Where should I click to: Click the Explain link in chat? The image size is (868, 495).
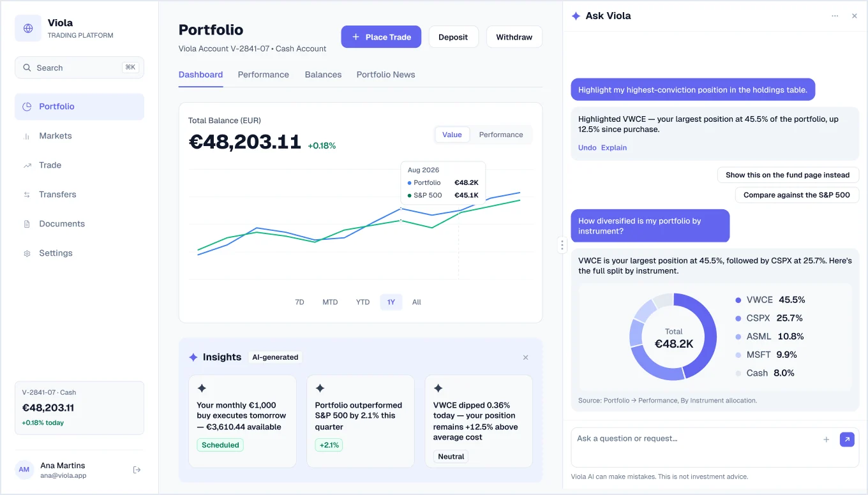coord(614,147)
